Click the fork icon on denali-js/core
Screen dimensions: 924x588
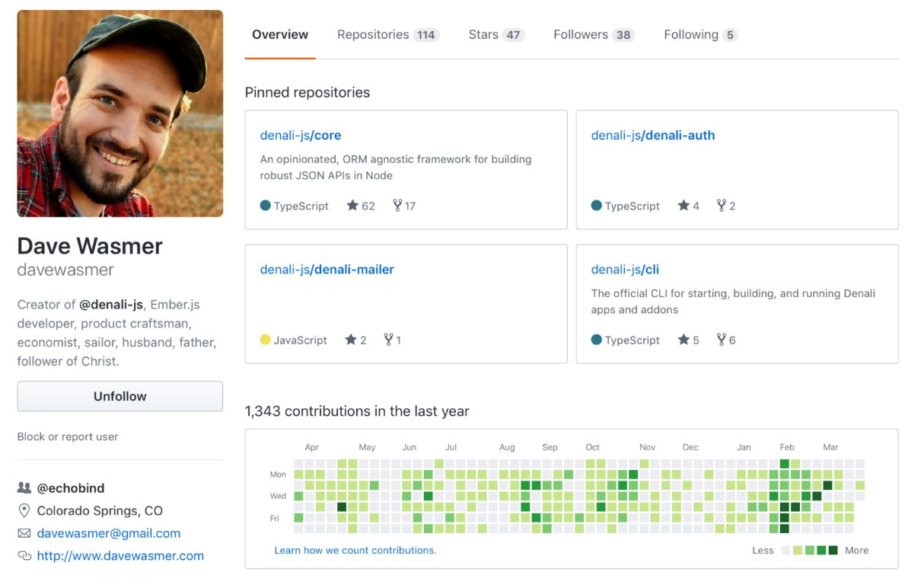tap(397, 206)
